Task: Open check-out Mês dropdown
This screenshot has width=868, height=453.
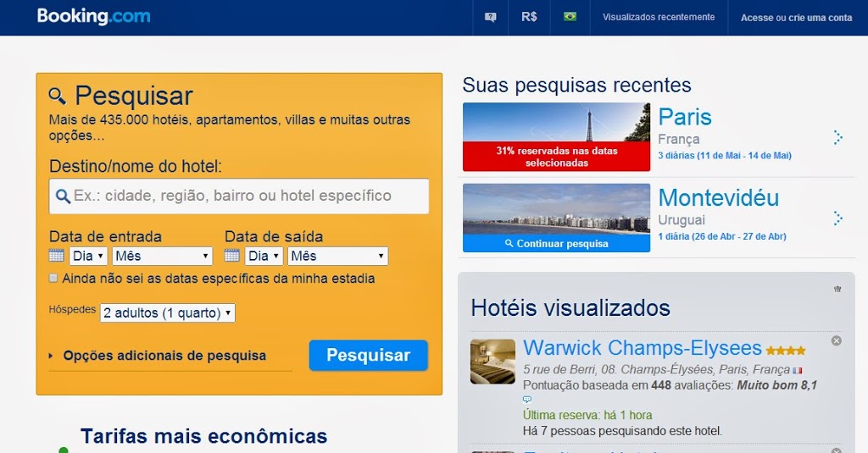Action: tap(337, 256)
